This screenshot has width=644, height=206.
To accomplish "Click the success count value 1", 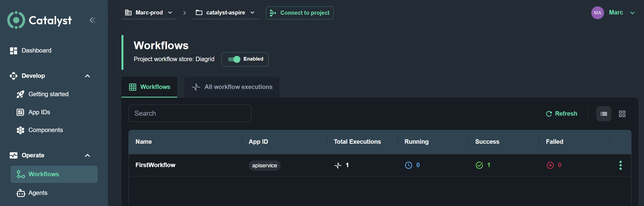I will [489, 165].
